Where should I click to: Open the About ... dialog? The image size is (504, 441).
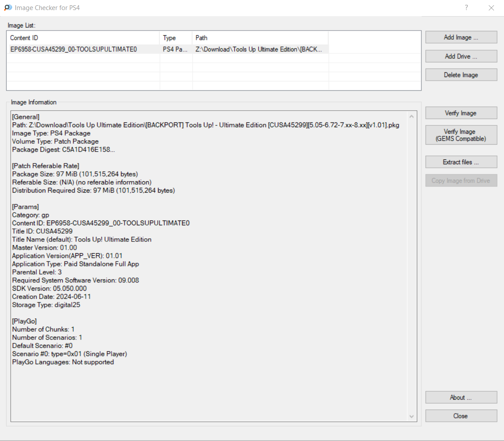[x=461, y=397]
